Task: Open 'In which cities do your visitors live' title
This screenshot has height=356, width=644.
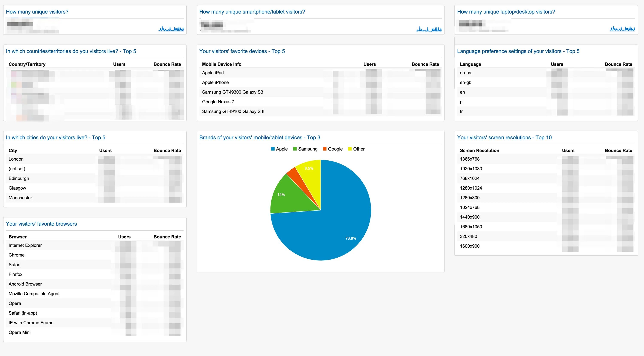Action: (x=56, y=137)
